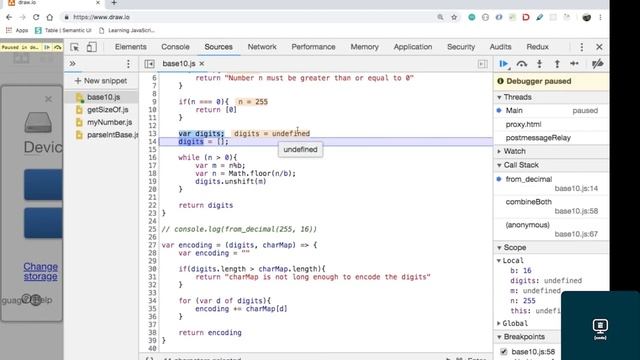Screen dimensions: 640x360
Task: Click the Change storage link
Action: click(x=40, y=271)
